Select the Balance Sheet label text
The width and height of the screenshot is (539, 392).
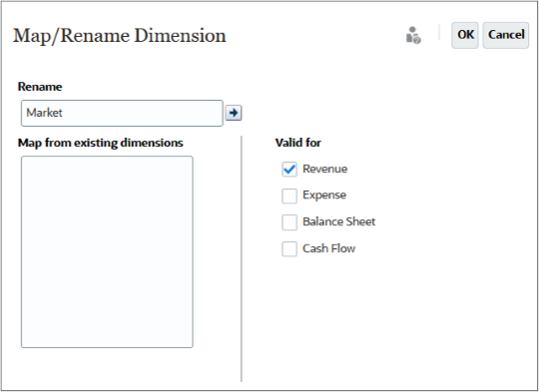[339, 221]
